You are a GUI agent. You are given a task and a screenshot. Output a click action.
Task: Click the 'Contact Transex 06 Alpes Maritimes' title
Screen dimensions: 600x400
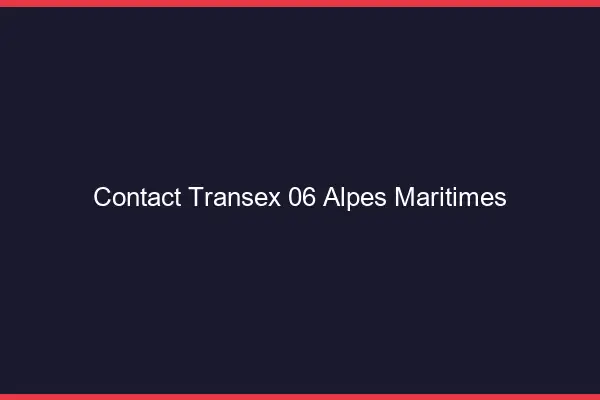click(x=300, y=198)
